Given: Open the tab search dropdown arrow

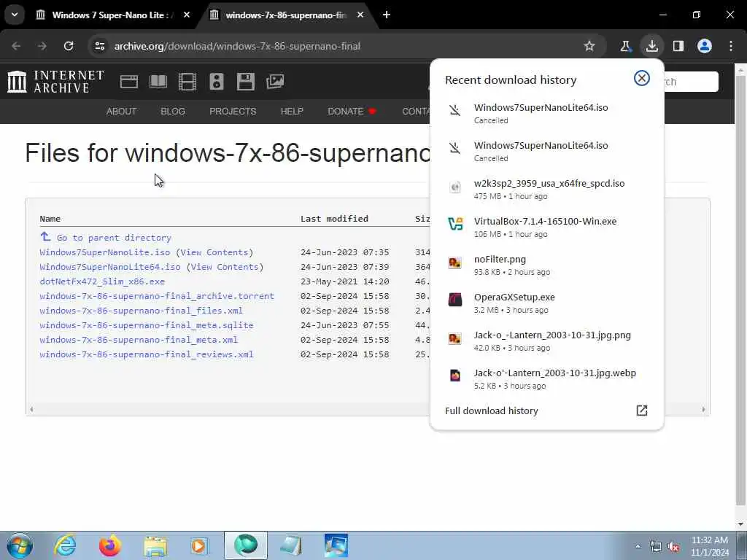Looking at the screenshot, I should (x=15, y=15).
